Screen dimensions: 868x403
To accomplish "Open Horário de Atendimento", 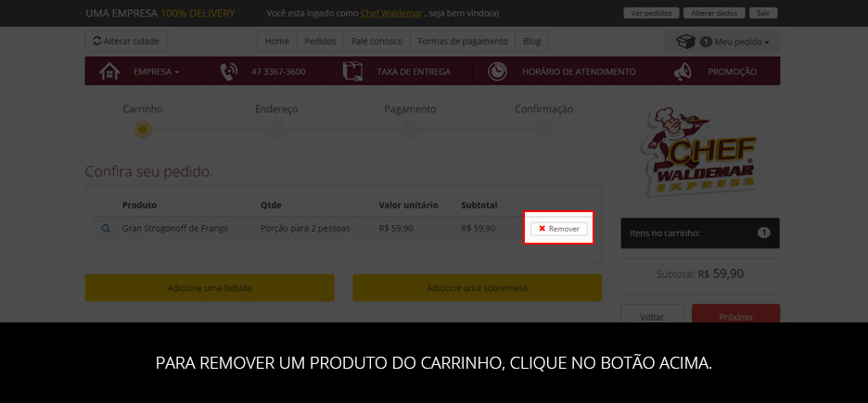I will [579, 72].
